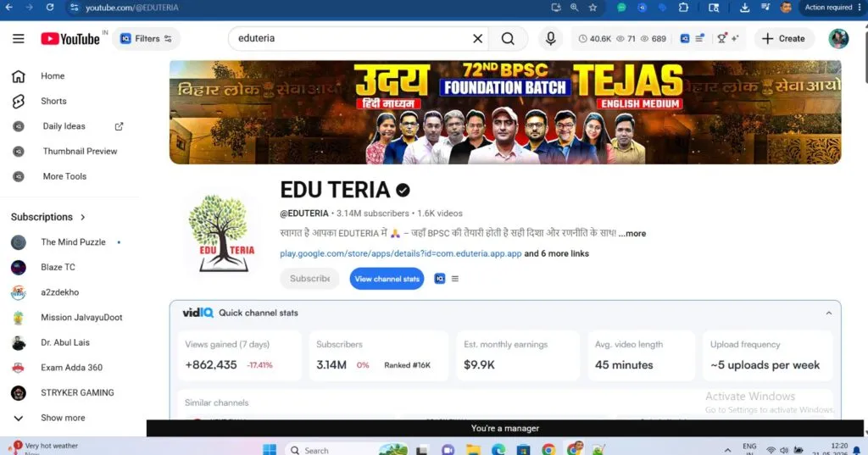The width and height of the screenshot is (868, 455).
Task: Bookmark this page with the star icon
Action: pyautogui.click(x=593, y=8)
